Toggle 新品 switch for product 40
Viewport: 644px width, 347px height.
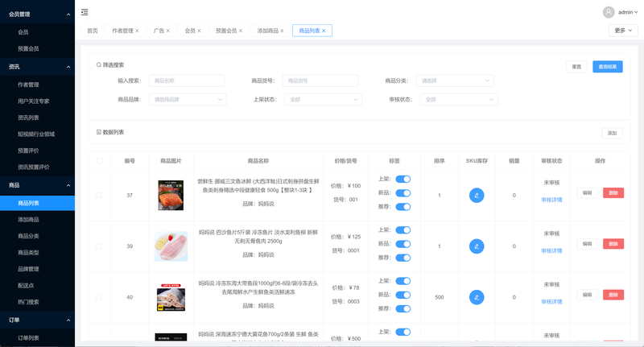[403, 295]
